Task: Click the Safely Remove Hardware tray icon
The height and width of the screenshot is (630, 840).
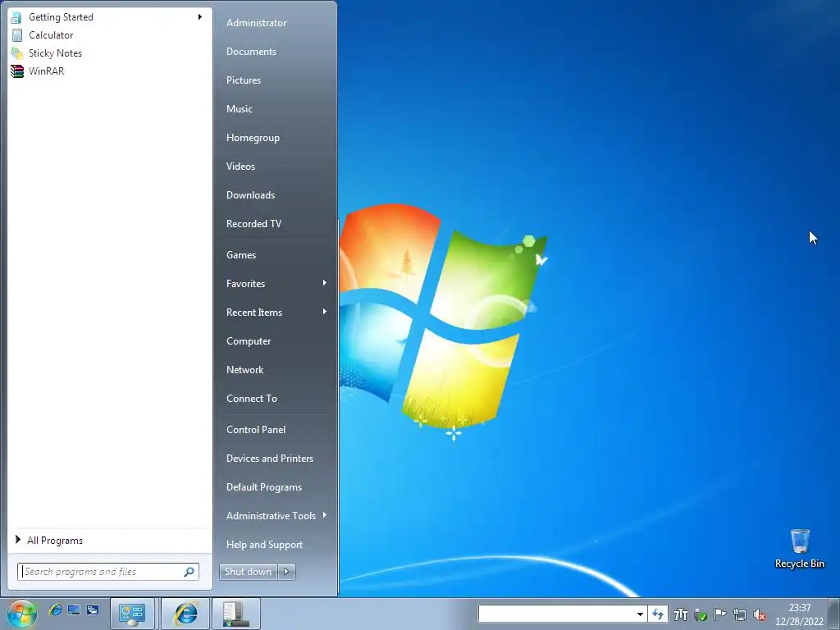Action: point(701,614)
